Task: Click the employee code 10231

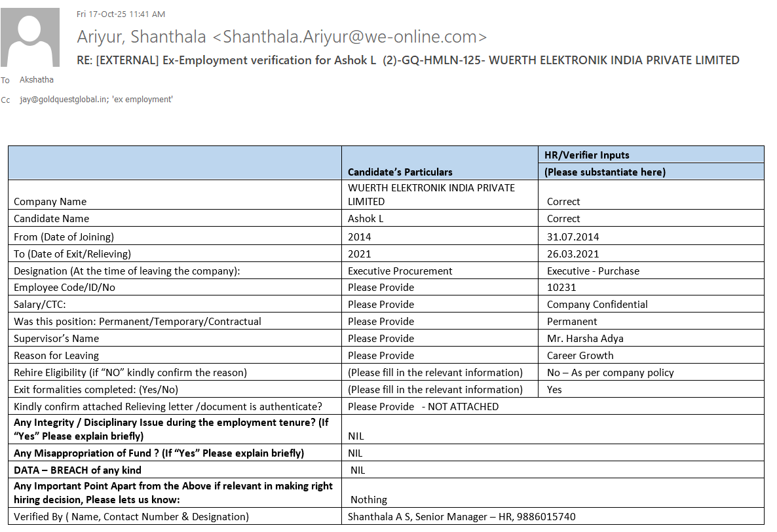Action: (561, 288)
